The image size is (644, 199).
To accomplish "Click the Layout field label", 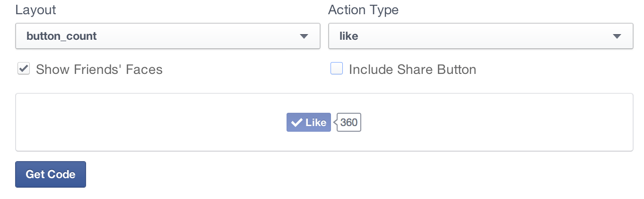I will [36, 9].
